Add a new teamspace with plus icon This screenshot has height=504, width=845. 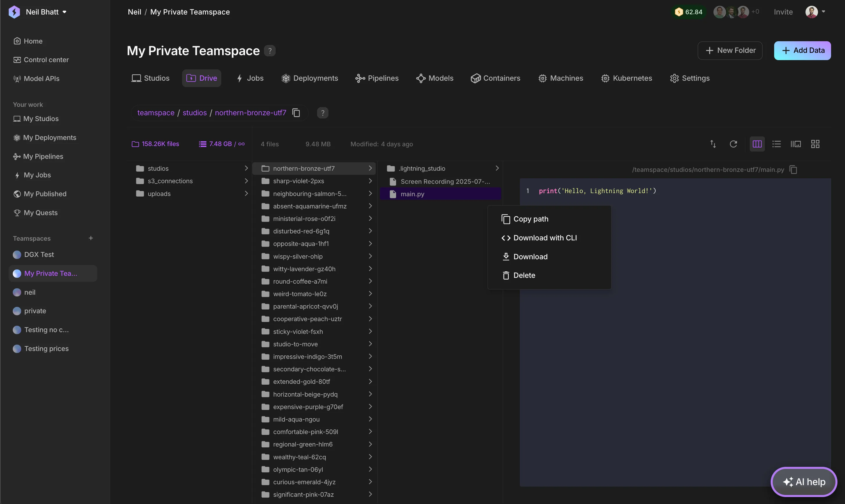pyautogui.click(x=91, y=238)
